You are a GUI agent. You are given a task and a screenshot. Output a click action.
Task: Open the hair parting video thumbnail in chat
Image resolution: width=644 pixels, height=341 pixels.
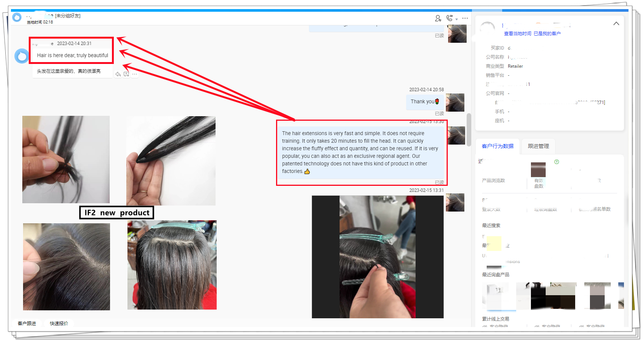pyautogui.click(x=377, y=257)
